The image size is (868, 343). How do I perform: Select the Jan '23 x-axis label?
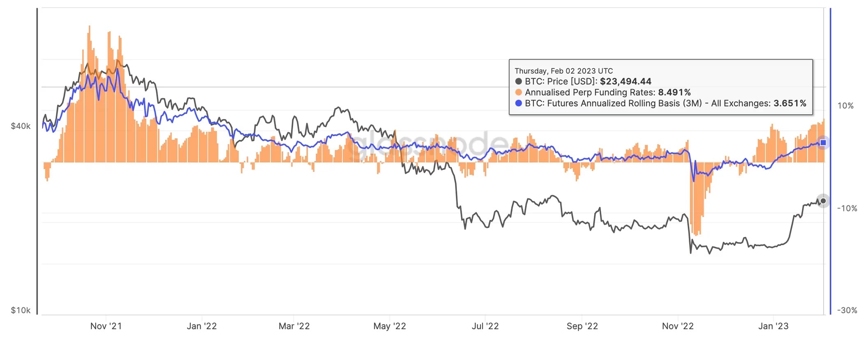coord(773,326)
